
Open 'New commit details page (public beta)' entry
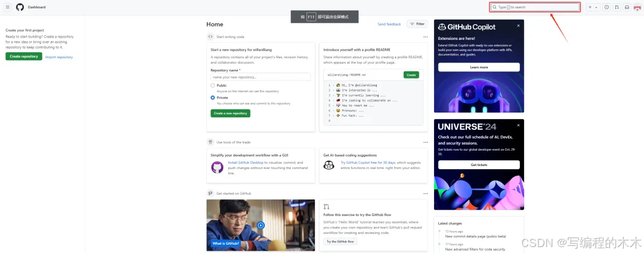click(x=476, y=236)
